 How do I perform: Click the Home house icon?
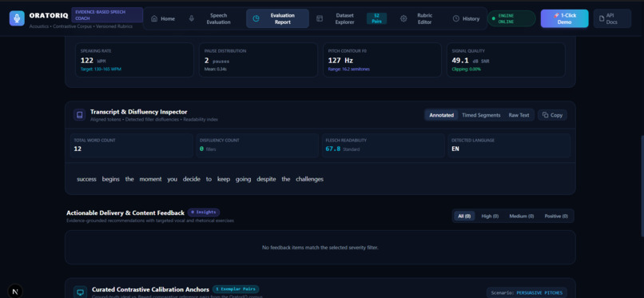[x=154, y=18]
